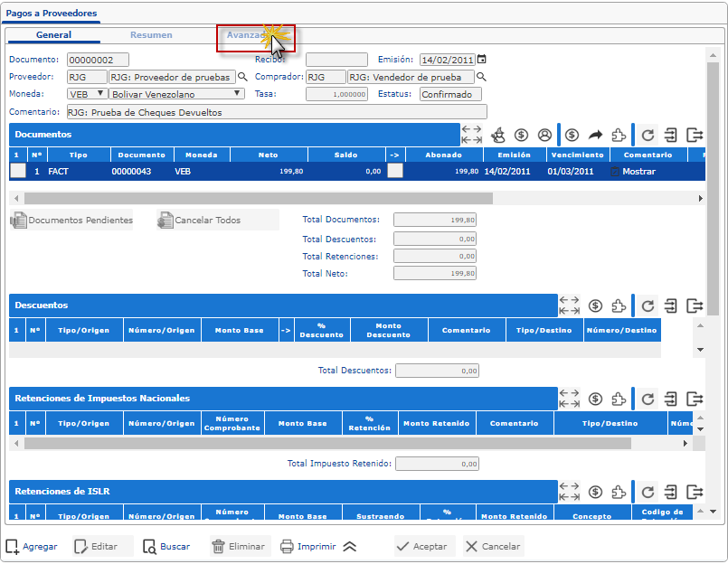Switch to the Resumen tab
Viewport: 728px width, 564px height.
tap(151, 35)
